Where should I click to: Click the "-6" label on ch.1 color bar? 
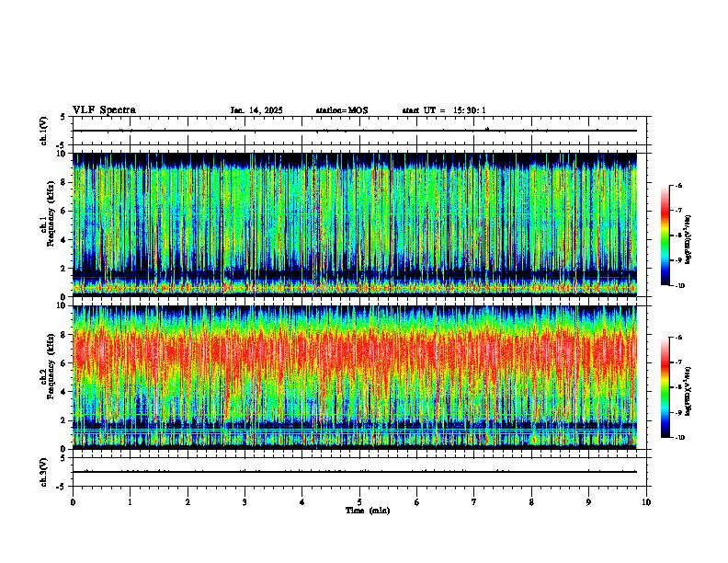[678, 185]
